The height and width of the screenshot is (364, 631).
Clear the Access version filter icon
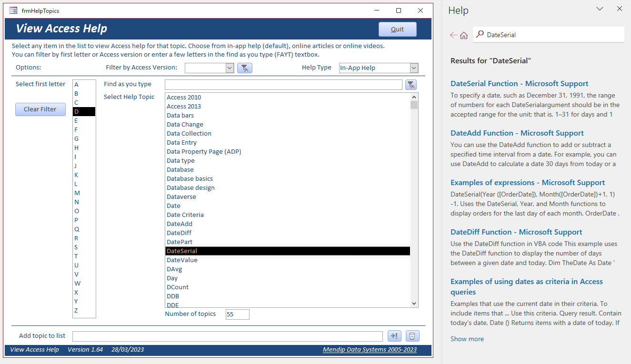tap(245, 68)
